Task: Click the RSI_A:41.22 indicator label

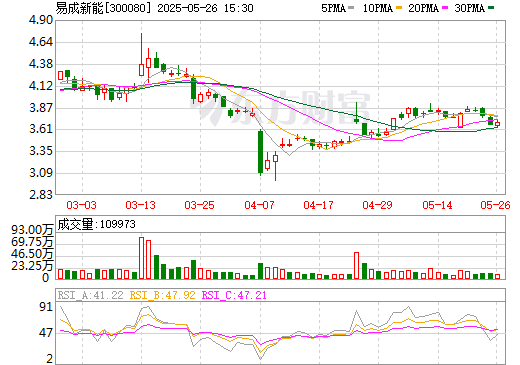Action: click(x=90, y=295)
